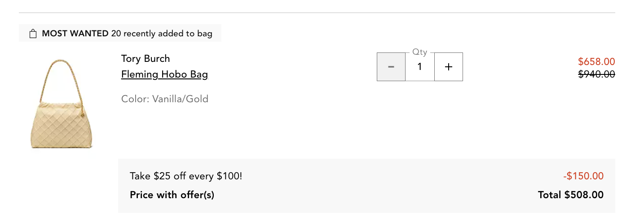Click the Qty number input field
This screenshot has width=644, height=217.
420,67
